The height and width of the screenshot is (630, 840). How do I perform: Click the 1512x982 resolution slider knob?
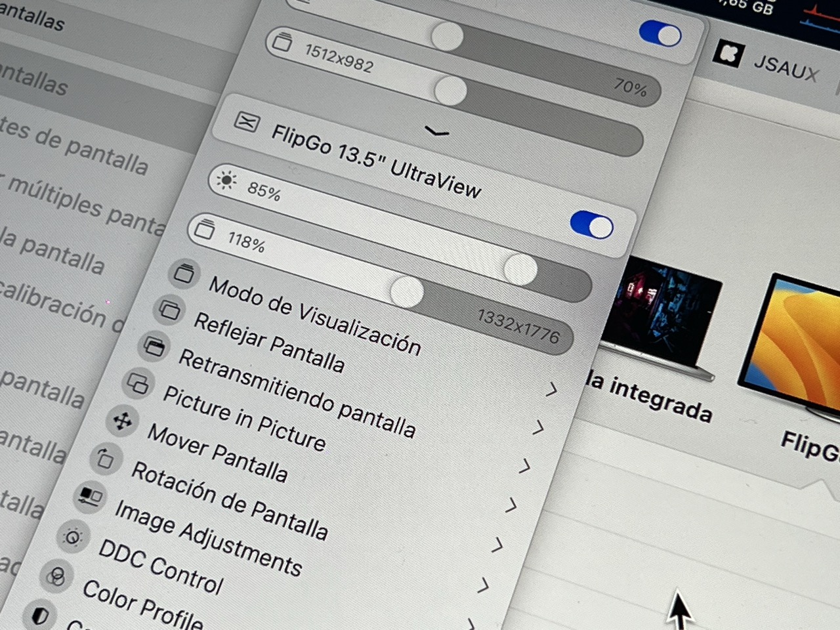(x=450, y=90)
